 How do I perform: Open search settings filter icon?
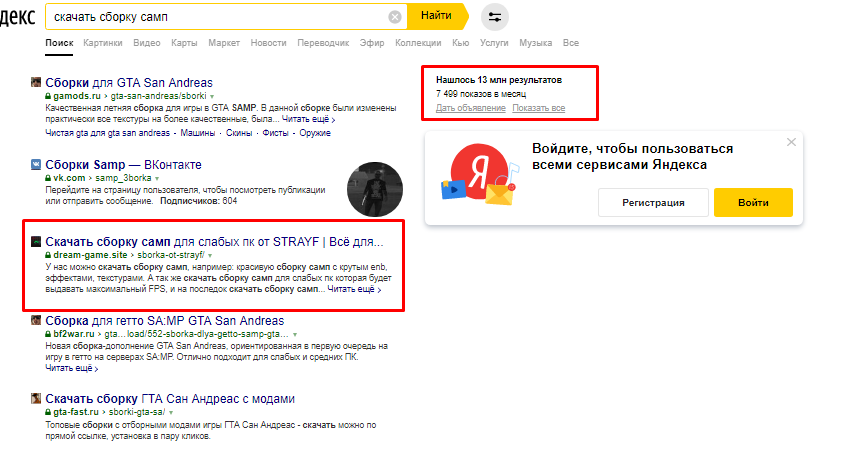(495, 17)
